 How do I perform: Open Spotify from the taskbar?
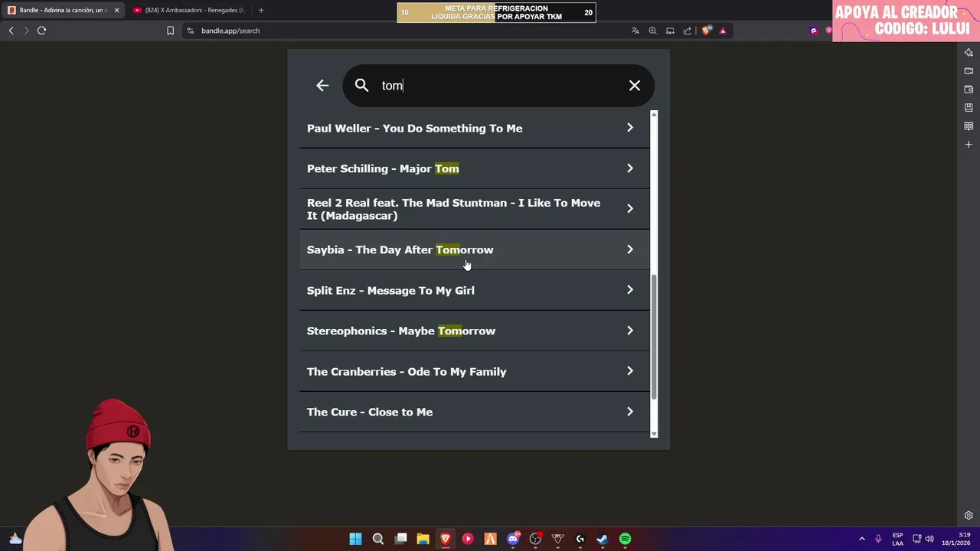(x=625, y=539)
